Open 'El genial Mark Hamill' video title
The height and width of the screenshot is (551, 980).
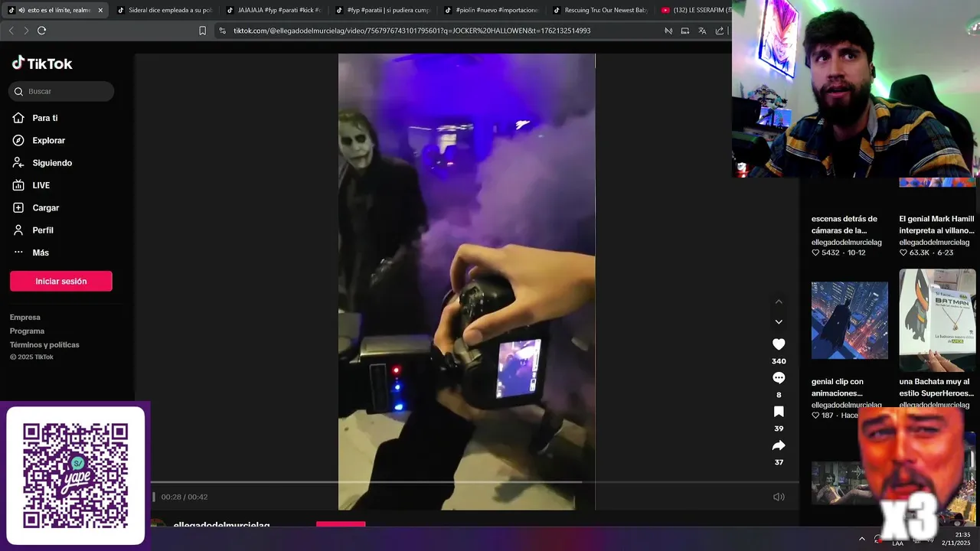tap(937, 224)
